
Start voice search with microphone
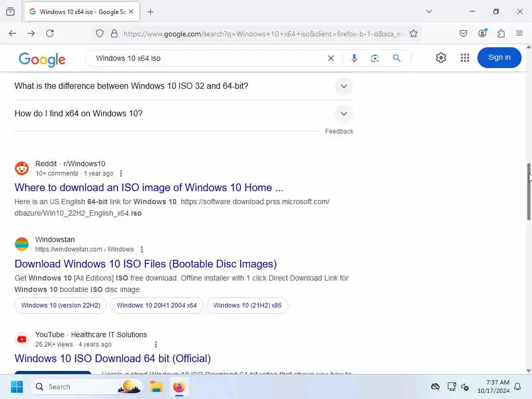pyautogui.click(x=354, y=58)
